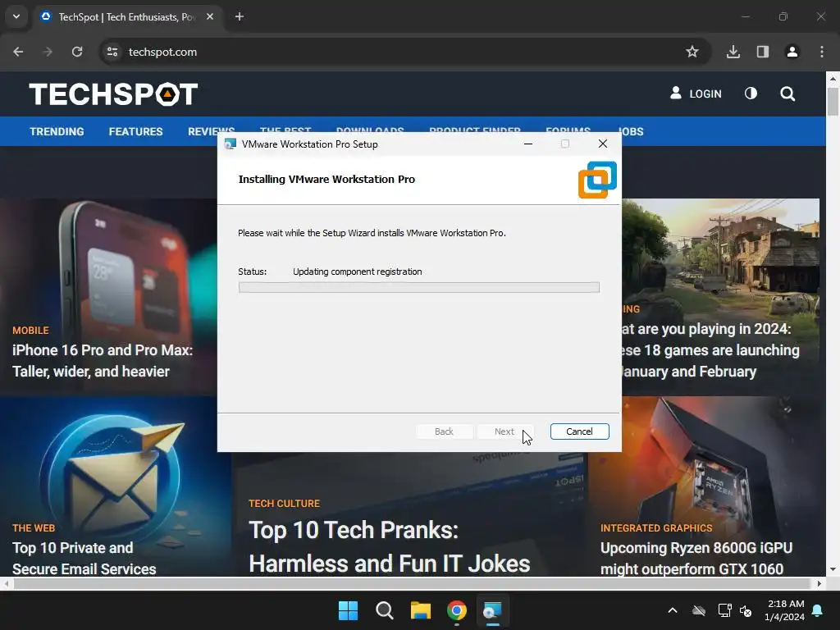Open iPhone 16 Pro and Pro Max article
This screenshot has height=630, width=840.
point(103,361)
